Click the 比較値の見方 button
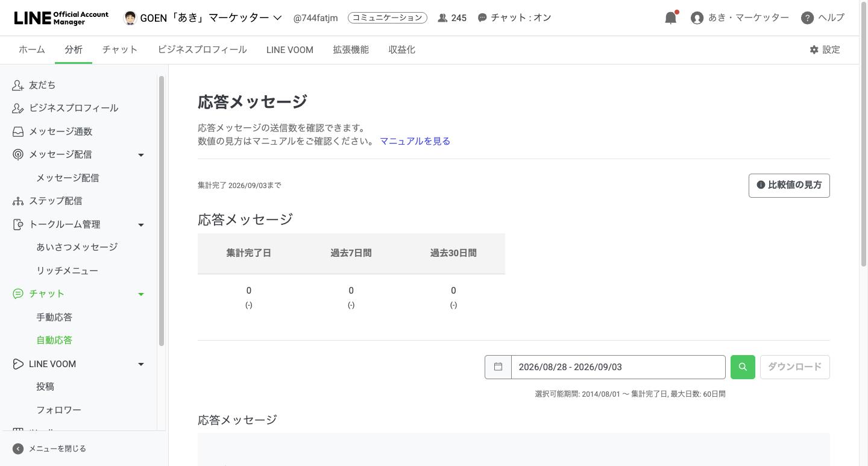868x466 pixels. click(x=789, y=186)
